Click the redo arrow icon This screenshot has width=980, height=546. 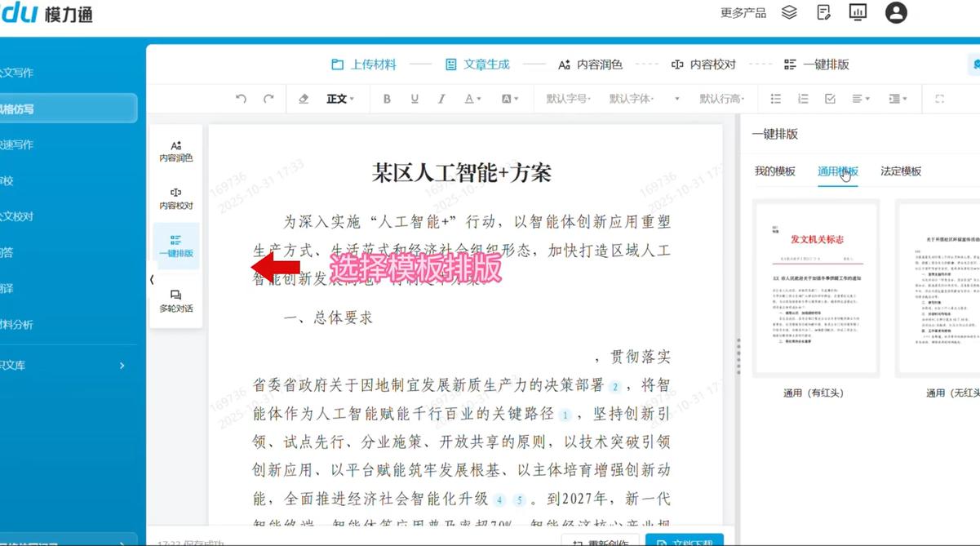[268, 99]
